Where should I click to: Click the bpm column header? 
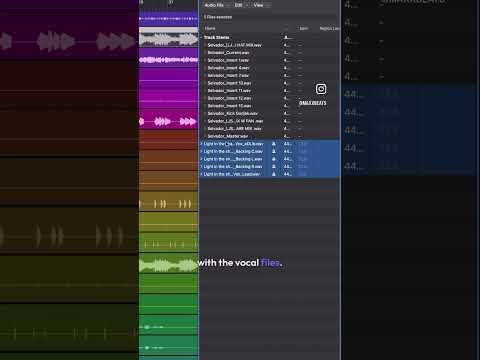tap(304, 28)
